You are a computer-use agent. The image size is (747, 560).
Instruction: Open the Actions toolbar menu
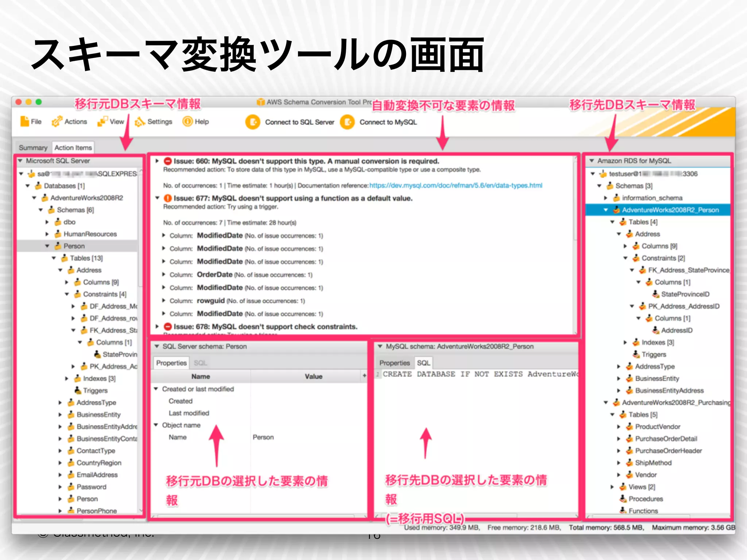(69, 121)
